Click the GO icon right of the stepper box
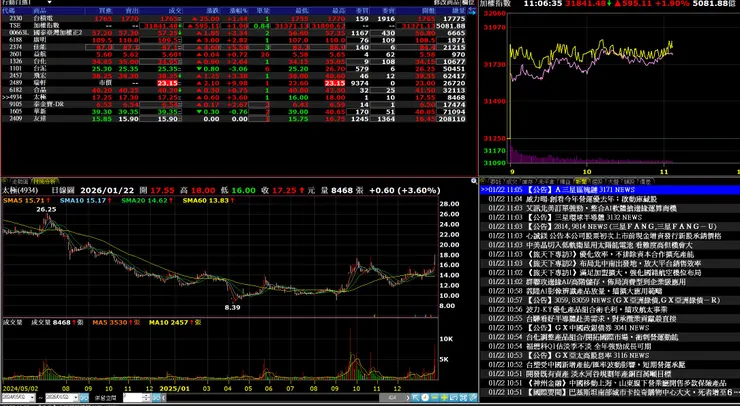This screenshot has height=406, width=740. click(156, 398)
